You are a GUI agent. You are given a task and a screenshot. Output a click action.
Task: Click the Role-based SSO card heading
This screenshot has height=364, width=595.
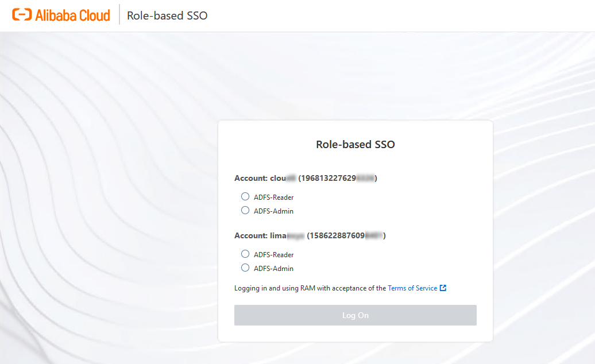pyautogui.click(x=355, y=145)
